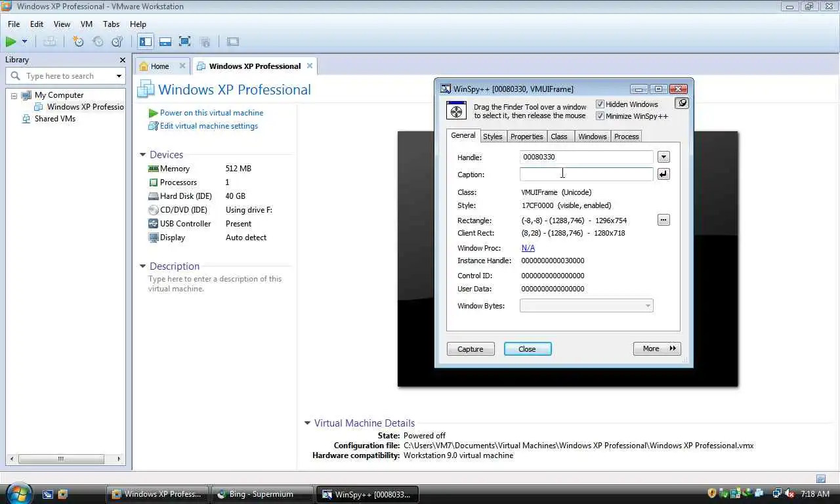This screenshot has width=840, height=504.
Task: Select Windows XP Professional in library tree
Action: 79,107
